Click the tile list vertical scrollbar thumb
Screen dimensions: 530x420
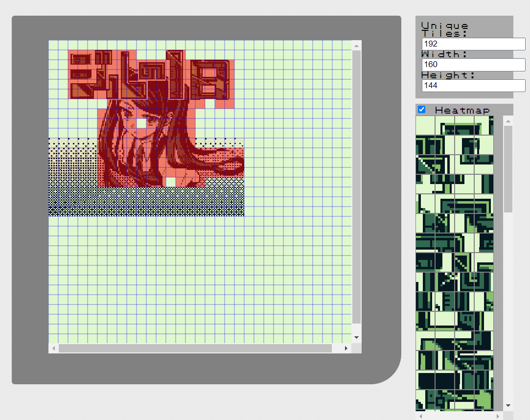(508, 169)
